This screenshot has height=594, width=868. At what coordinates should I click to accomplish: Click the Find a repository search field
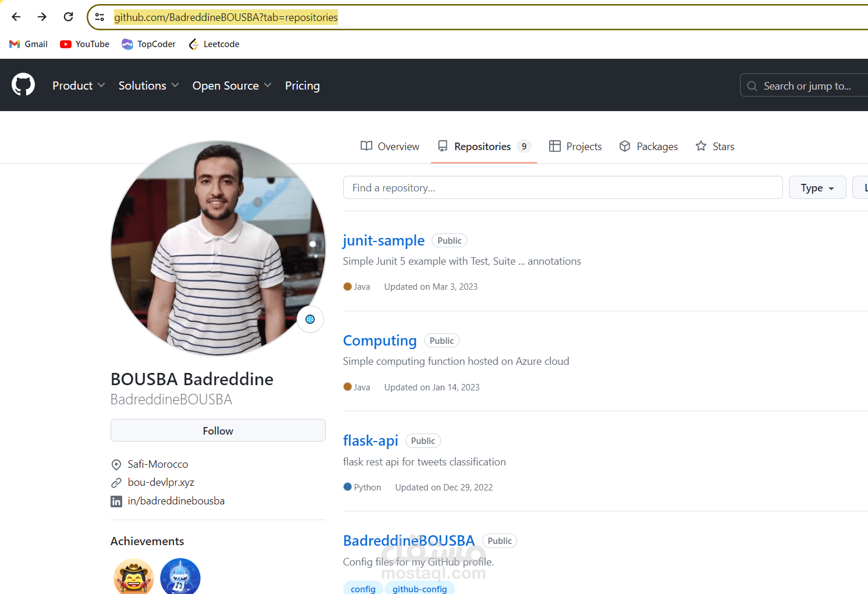[x=563, y=187]
